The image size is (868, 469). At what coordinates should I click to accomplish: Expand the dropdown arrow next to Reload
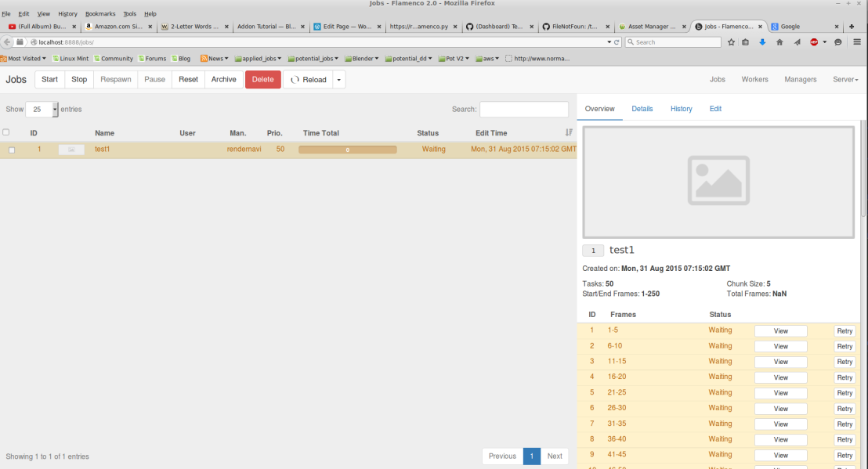click(338, 80)
